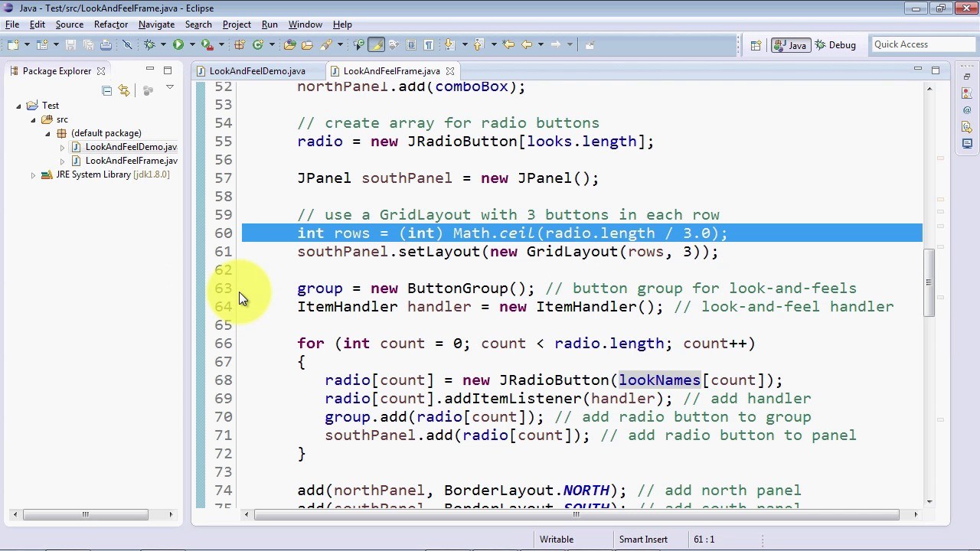The width and height of the screenshot is (980, 551).
Task: Open the Refactor menu
Action: pyautogui.click(x=111, y=24)
